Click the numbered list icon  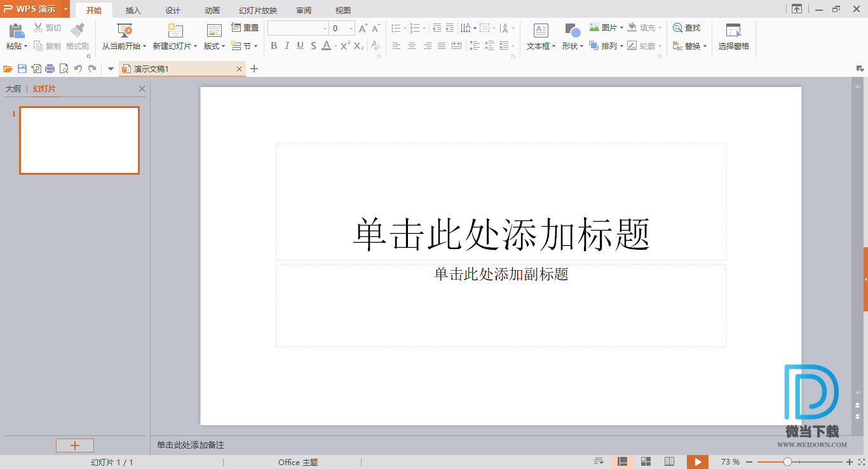(x=415, y=28)
